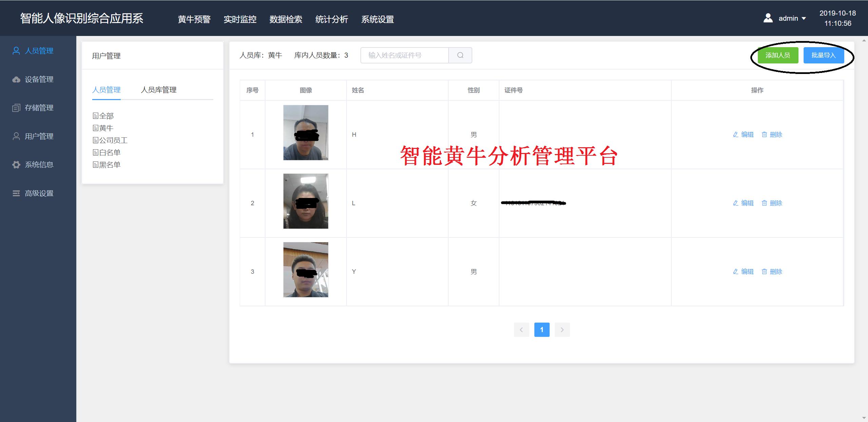Open the 黄牛预警 top menu
The height and width of the screenshot is (422, 868).
click(194, 19)
